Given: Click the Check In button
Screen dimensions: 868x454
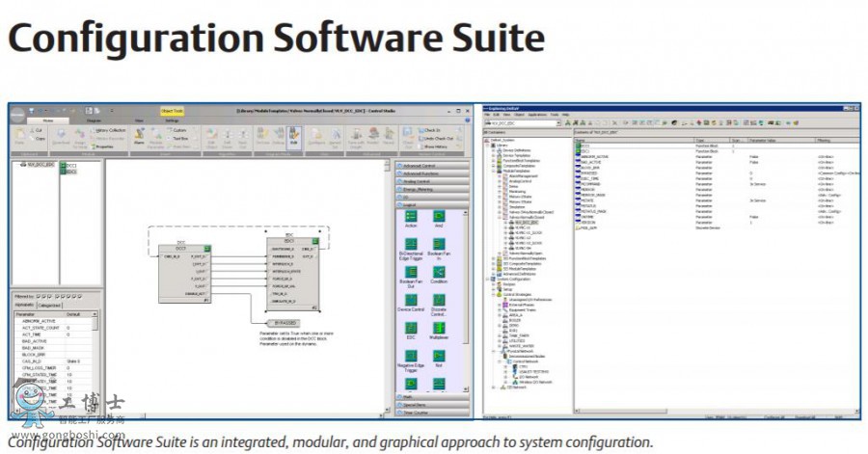Looking at the screenshot, I should 431,130.
